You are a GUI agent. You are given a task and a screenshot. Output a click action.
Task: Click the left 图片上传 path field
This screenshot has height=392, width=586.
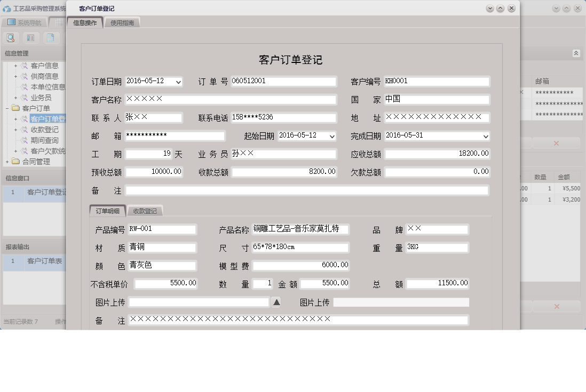199,302
